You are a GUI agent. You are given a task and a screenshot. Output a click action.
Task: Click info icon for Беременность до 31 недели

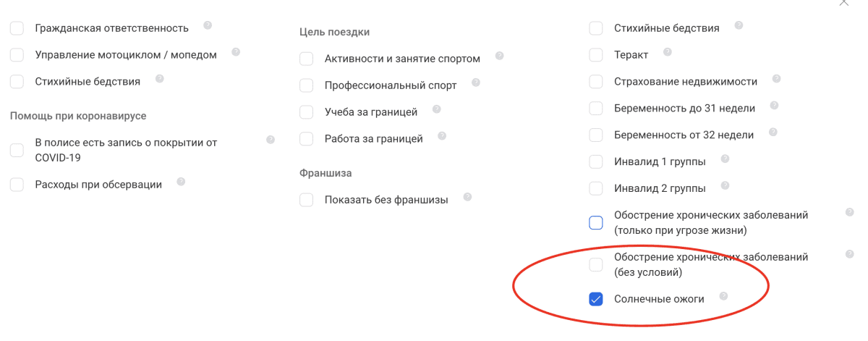774,106
